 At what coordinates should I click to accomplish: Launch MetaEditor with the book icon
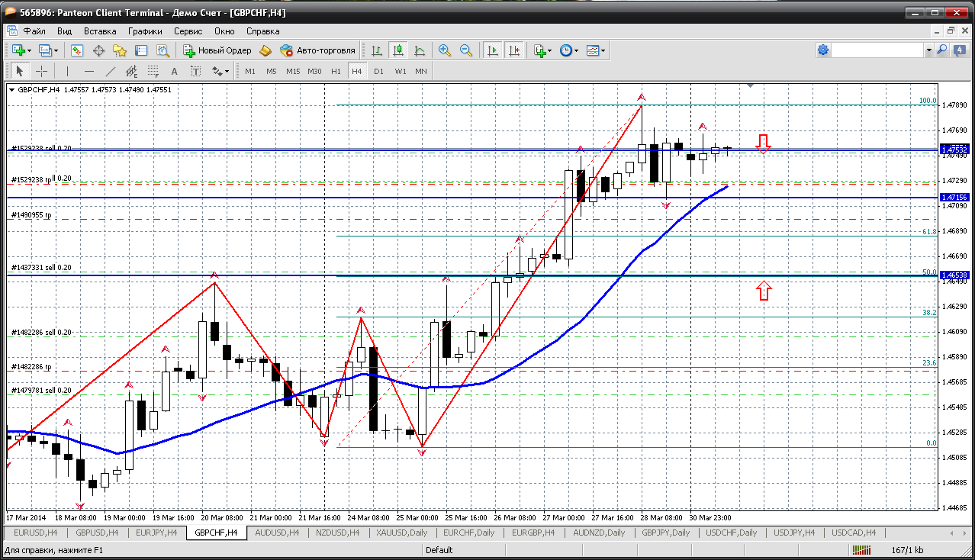click(x=265, y=50)
